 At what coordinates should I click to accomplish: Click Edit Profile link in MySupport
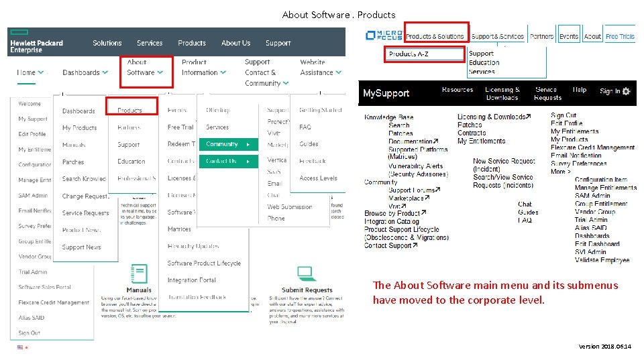pyautogui.click(x=566, y=123)
